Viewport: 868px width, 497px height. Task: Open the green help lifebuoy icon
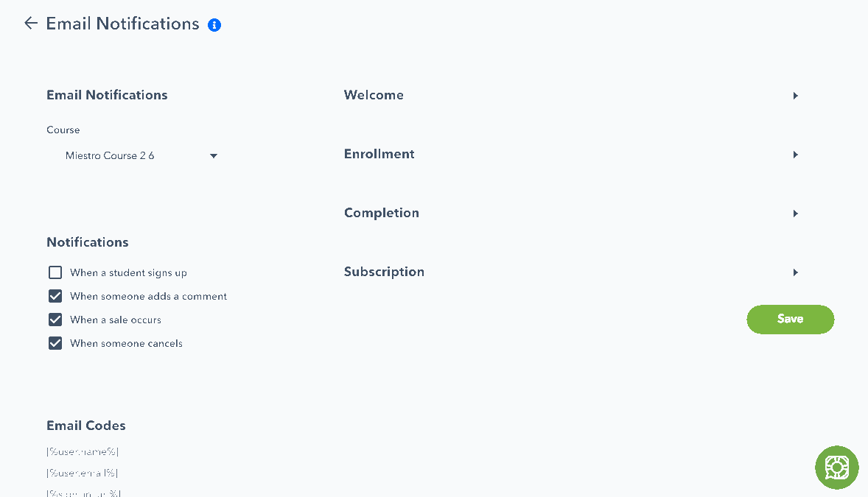(x=836, y=468)
